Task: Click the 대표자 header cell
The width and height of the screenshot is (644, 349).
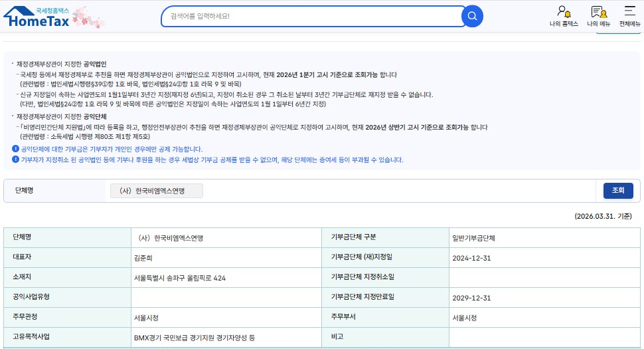Action: [x=67, y=257]
